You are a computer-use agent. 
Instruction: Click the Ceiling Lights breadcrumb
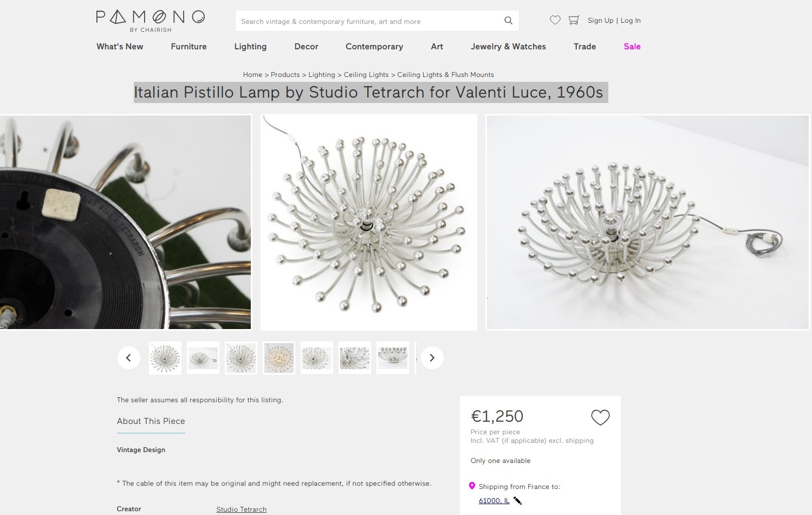point(366,75)
